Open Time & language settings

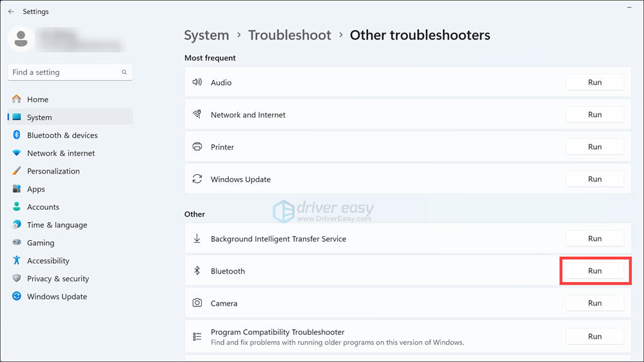coord(57,225)
